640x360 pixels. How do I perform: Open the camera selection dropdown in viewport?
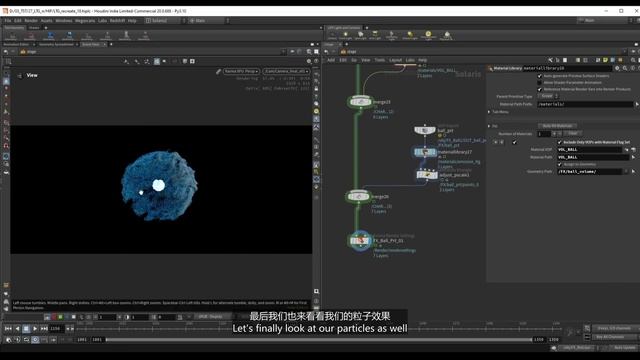click(286, 71)
